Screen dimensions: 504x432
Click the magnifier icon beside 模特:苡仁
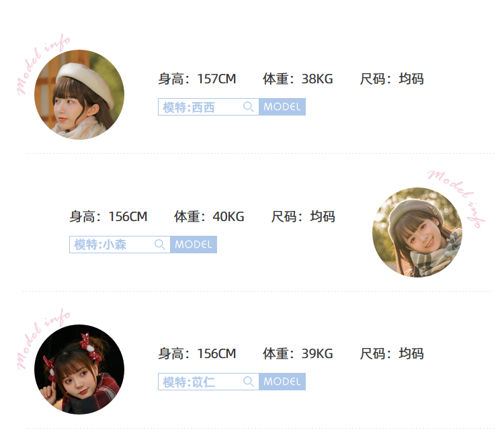coord(249,382)
